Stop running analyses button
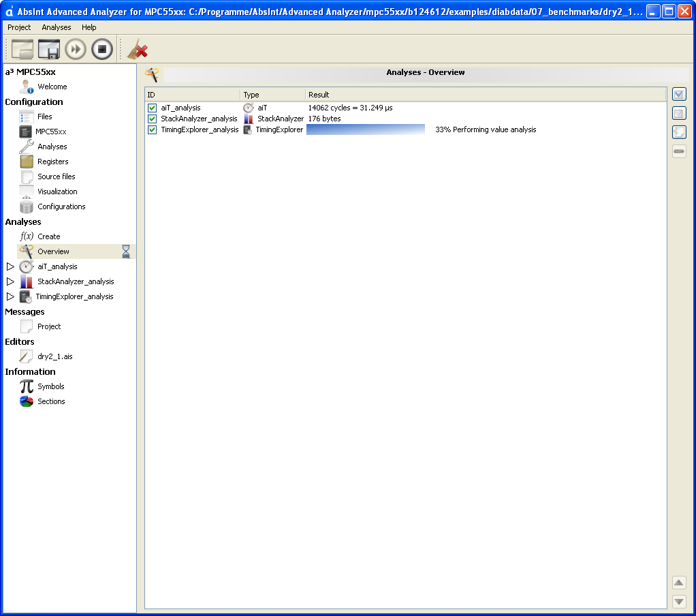Viewport: 696px width, 616px height. click(102, 49)
